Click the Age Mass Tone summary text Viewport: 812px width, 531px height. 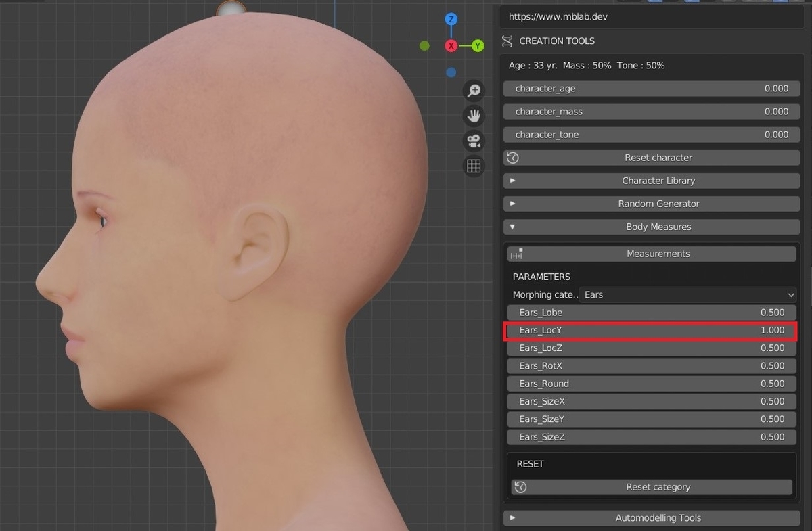[587, 66]
